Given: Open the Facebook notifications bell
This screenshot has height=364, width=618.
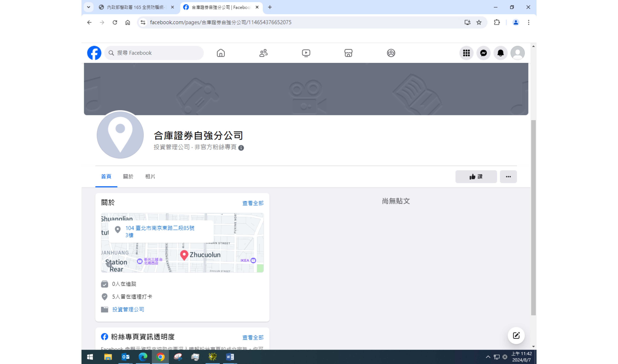Looking at the screenshot, I should 501,53.
